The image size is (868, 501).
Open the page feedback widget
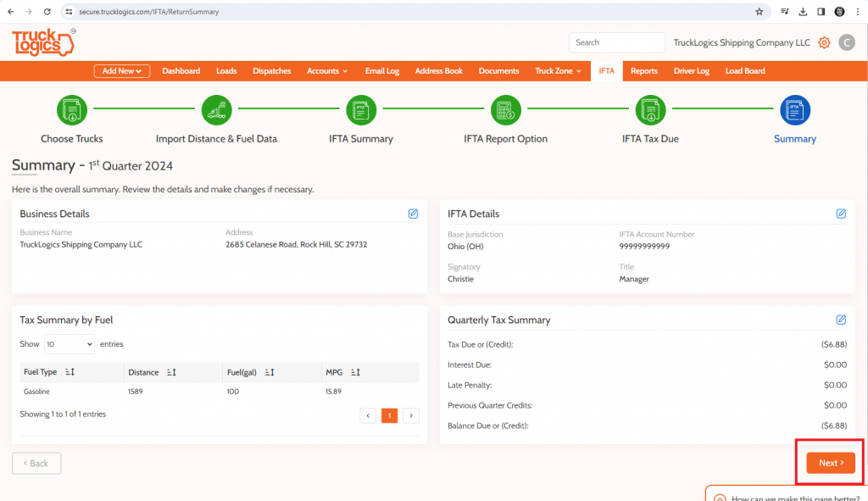(x=787, y=494)
